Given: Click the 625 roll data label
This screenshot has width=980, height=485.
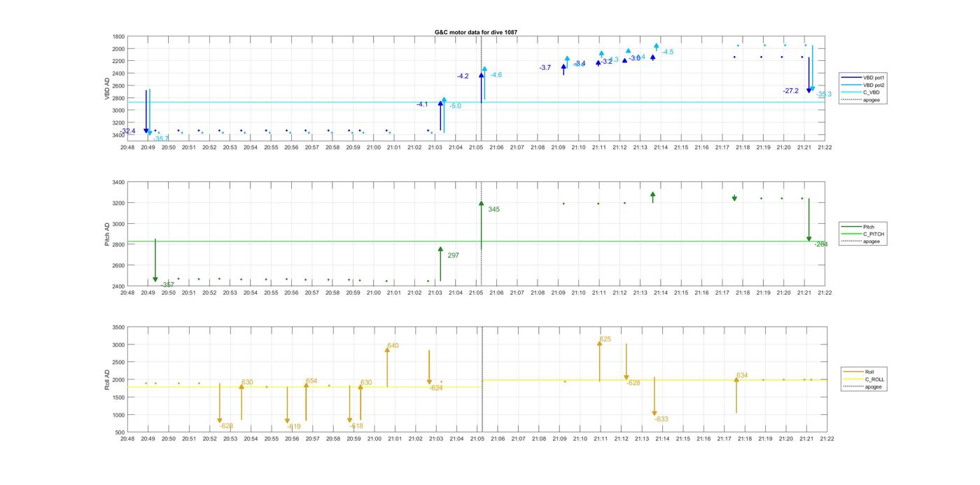Looking at the screenshot, I should click(605, 339).
